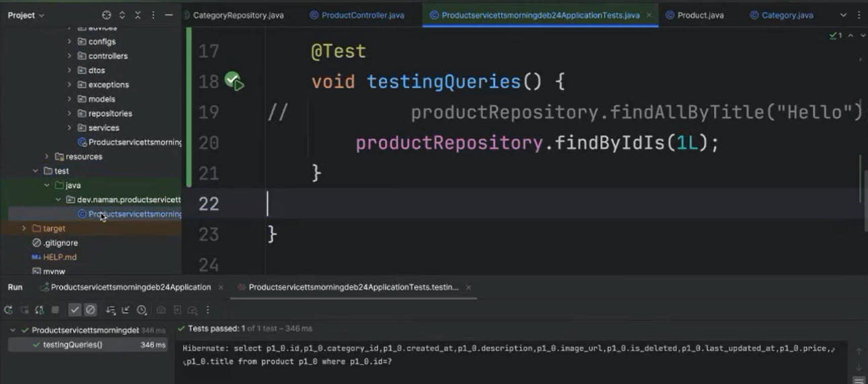Expand the controllers folder
868x384 pixels.
pos(69,56)
